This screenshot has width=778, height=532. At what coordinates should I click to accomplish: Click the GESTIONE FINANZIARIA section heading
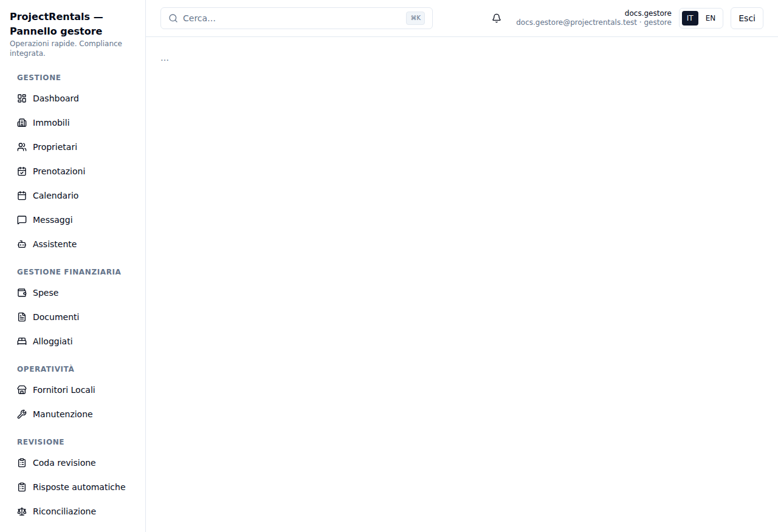pos(69,271)
